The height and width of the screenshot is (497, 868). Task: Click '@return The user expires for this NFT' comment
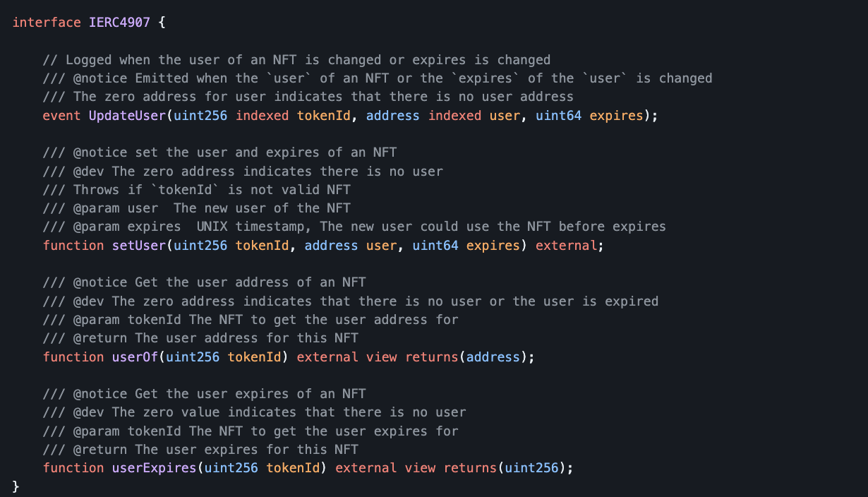[200, 449]
